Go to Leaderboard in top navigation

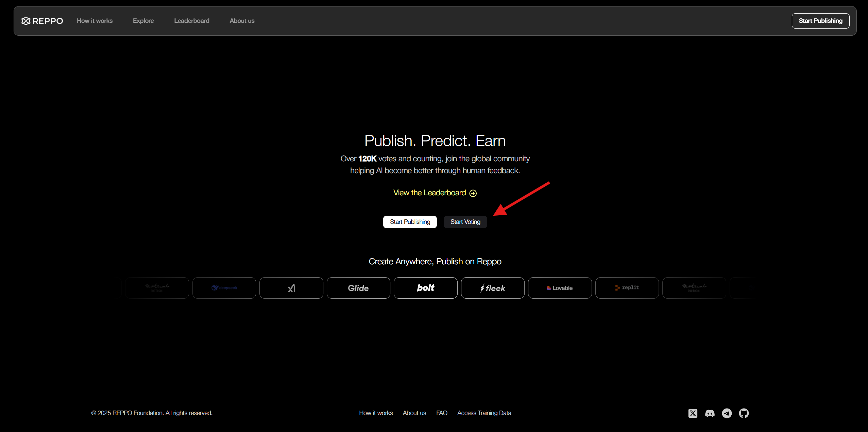coord(191,21)
